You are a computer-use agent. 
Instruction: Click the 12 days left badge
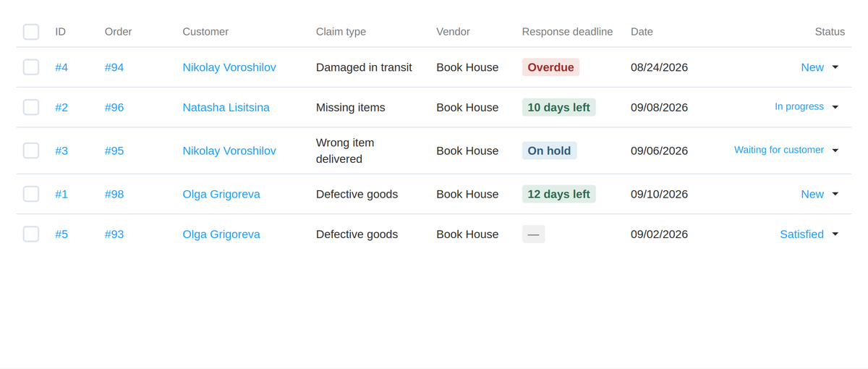(558, 194)
